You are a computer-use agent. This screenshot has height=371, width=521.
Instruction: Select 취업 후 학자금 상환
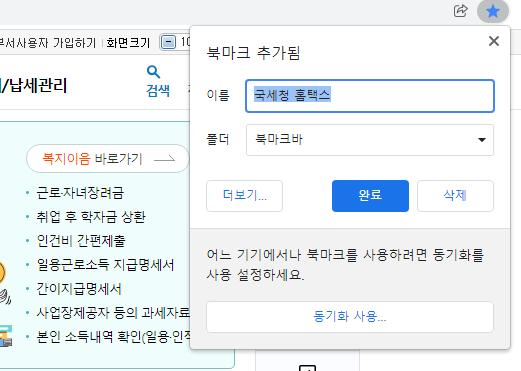91,217
